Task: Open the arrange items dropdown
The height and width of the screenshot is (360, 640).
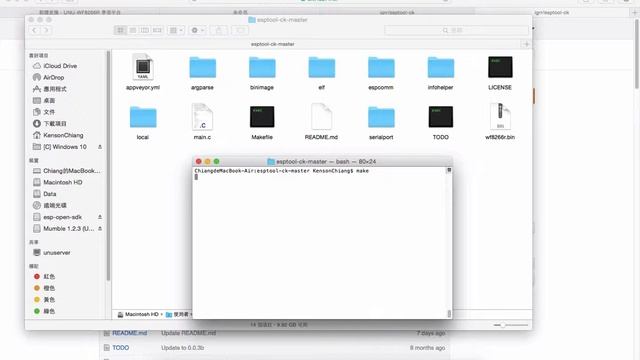Action: coord(176,30)
